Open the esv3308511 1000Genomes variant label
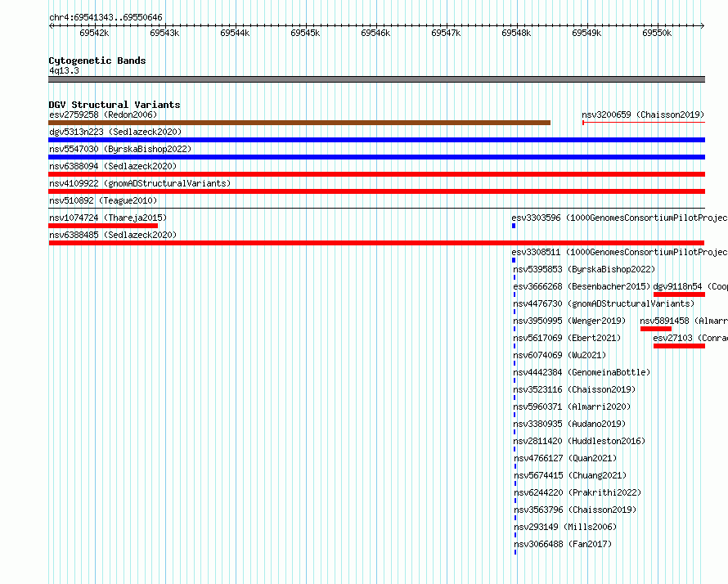Image resolution: width=728 pixels, height=584 pixels. 619,252
